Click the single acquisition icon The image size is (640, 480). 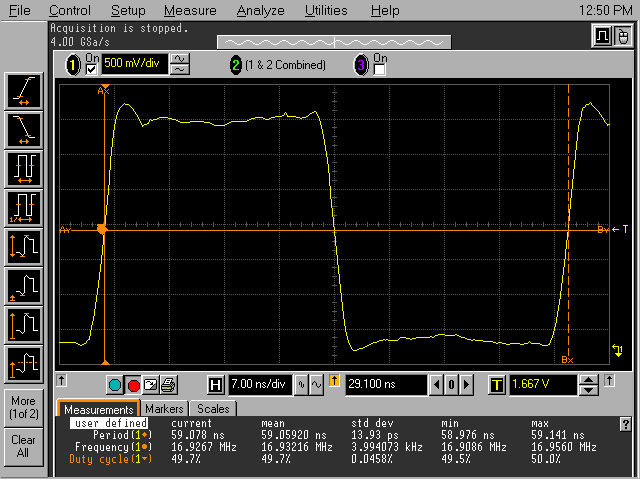click(151, 385)
